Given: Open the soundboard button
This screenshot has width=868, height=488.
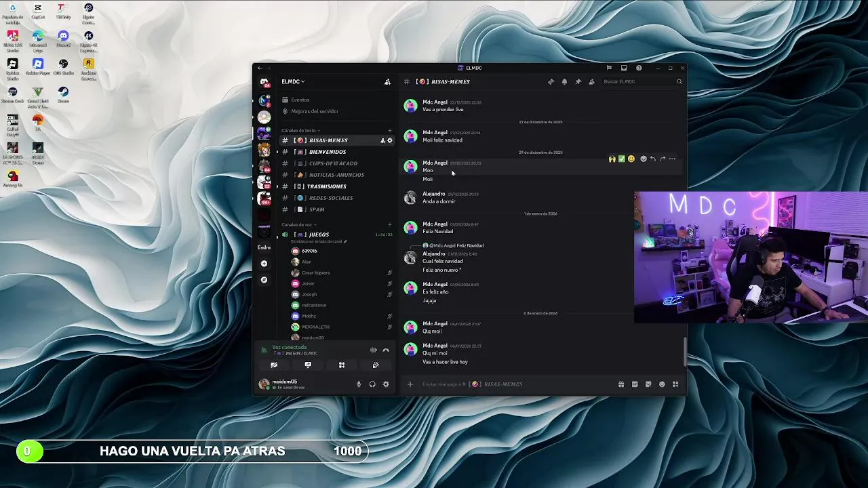Looking at the screenshot, I should [376, 365].
